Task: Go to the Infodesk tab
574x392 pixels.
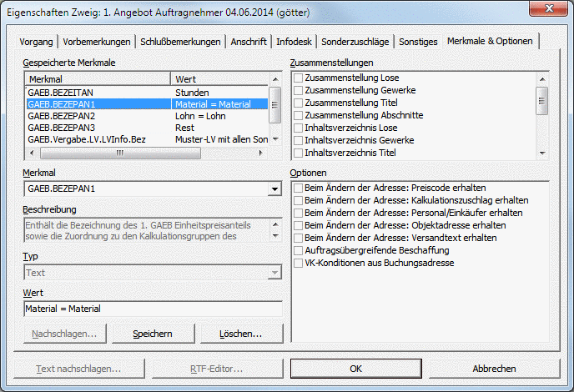Action: [x=294, y=42]
